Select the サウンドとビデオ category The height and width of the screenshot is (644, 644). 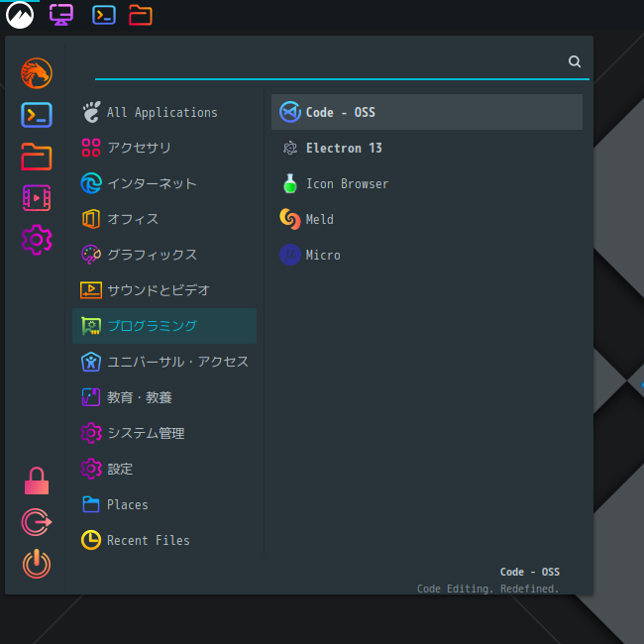pyautogui.click(x=164, y=290)
